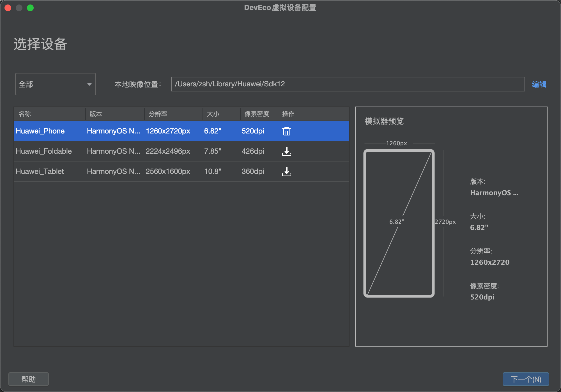Download the Huawei_Foldable image
Viewport: 561px width, 392px height.
pyautogui.click(x=286, y=151)
